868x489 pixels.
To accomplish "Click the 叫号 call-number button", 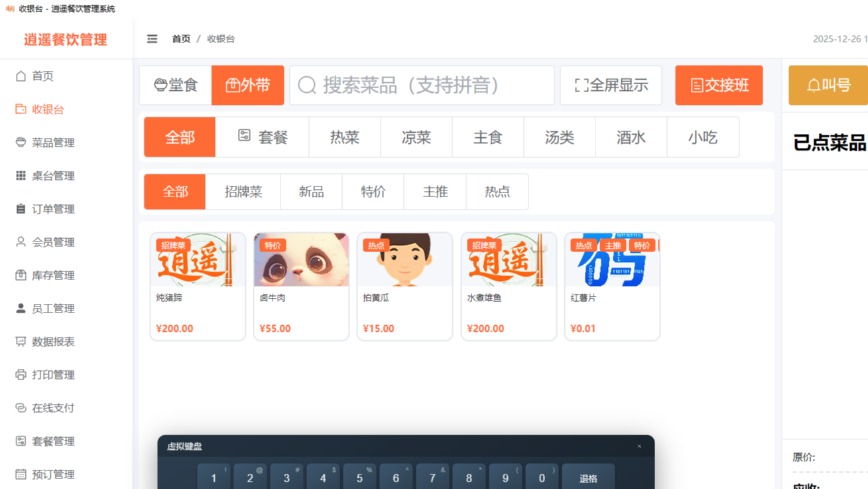I will click(x=828, y=85).
